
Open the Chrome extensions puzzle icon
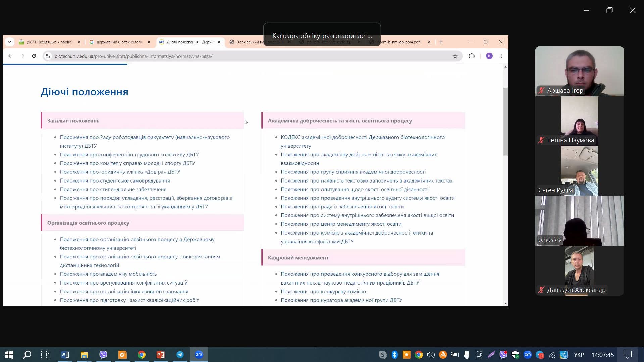coord(472,56)
